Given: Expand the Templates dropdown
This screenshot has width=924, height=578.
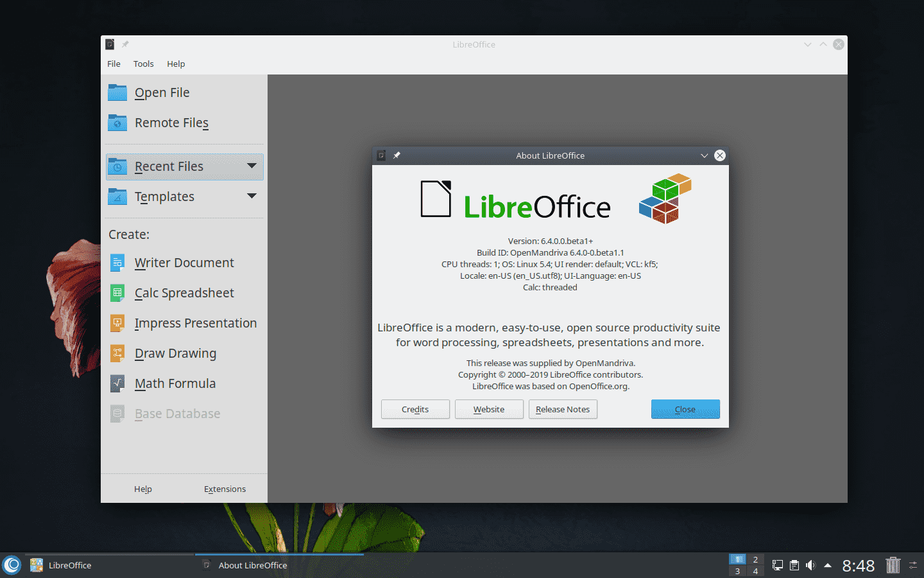Looking at the screenshot, I should tap(252, 197).
